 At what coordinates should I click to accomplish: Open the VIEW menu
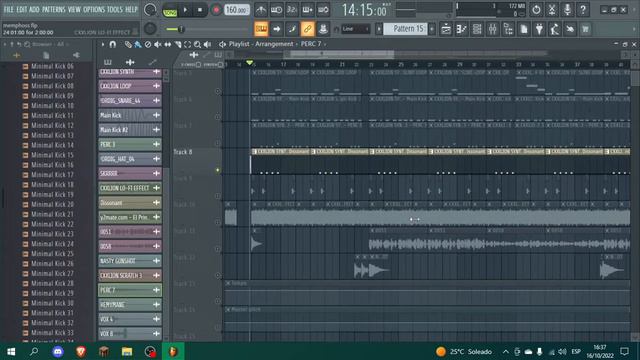[x=74, y=9]
